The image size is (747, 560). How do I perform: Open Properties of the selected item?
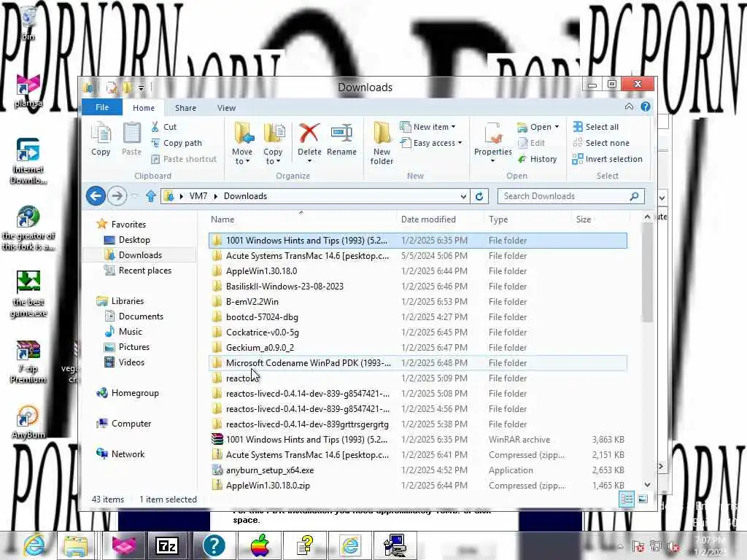(x=492, y=142)
